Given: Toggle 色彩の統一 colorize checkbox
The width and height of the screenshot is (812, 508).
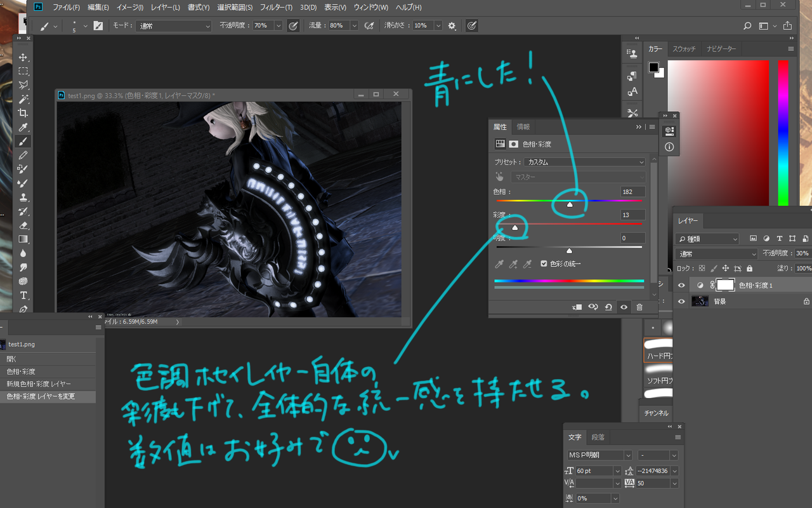Looking at the screenshot, I should point(544,264).
